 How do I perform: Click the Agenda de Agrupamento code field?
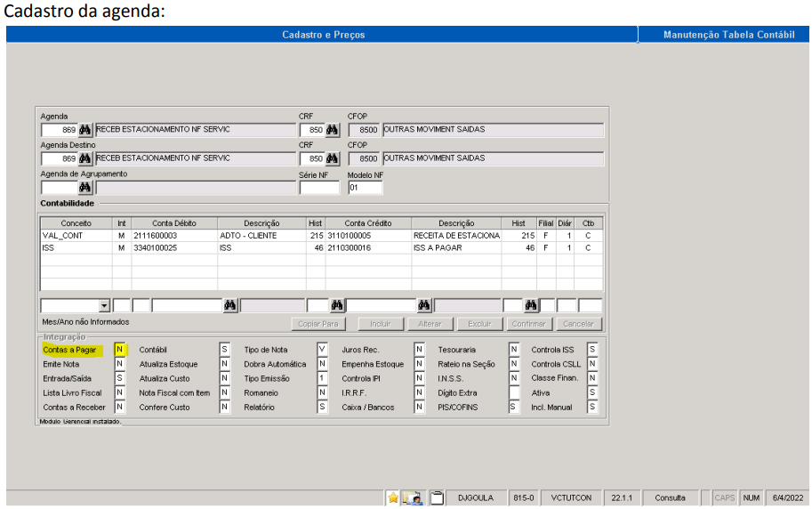(59, 188)
